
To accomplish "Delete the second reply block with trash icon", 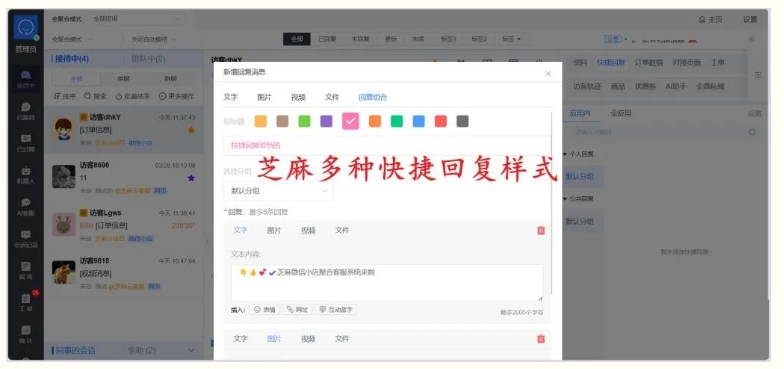I will click(540, 338).
